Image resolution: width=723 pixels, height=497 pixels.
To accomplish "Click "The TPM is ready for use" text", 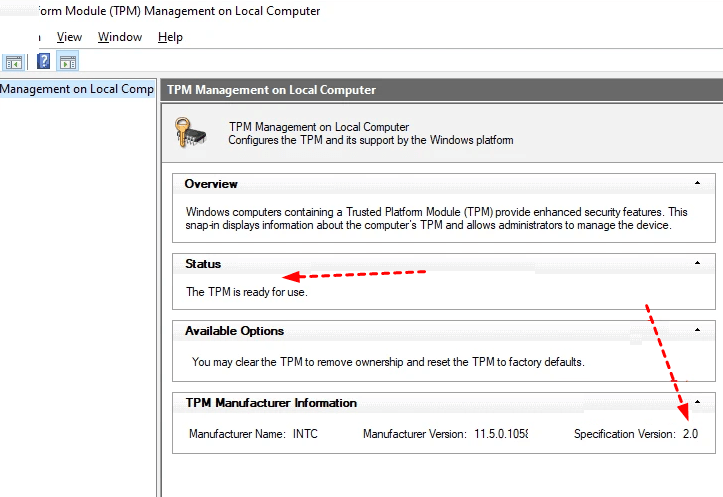I will (246, 292).
